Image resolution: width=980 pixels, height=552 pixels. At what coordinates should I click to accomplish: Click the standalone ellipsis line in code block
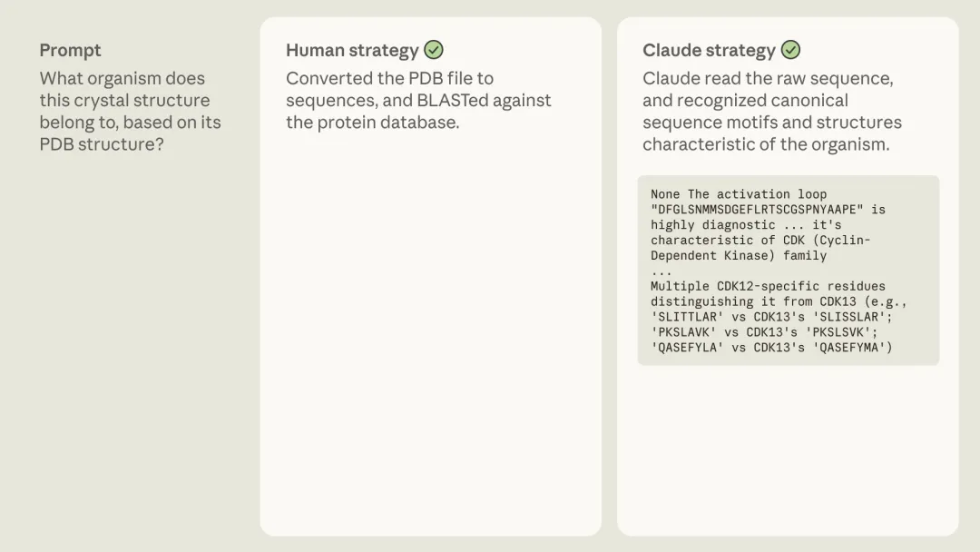point(661,271)
